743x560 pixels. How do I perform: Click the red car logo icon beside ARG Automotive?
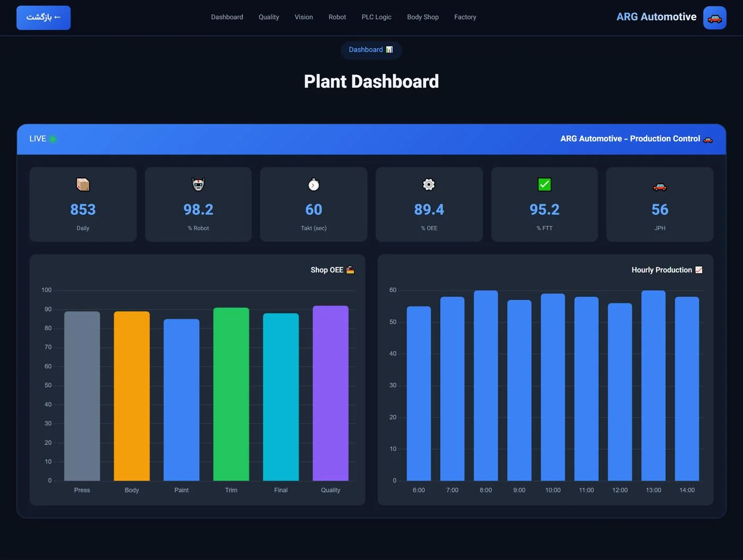pyautogui.click(x=714, y=18)
